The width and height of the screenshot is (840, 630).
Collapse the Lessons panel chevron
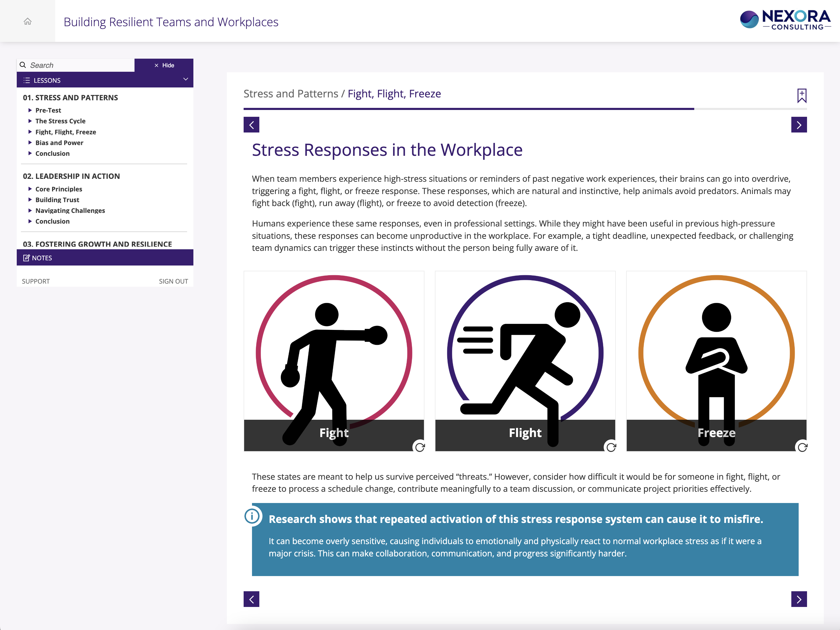186,79
